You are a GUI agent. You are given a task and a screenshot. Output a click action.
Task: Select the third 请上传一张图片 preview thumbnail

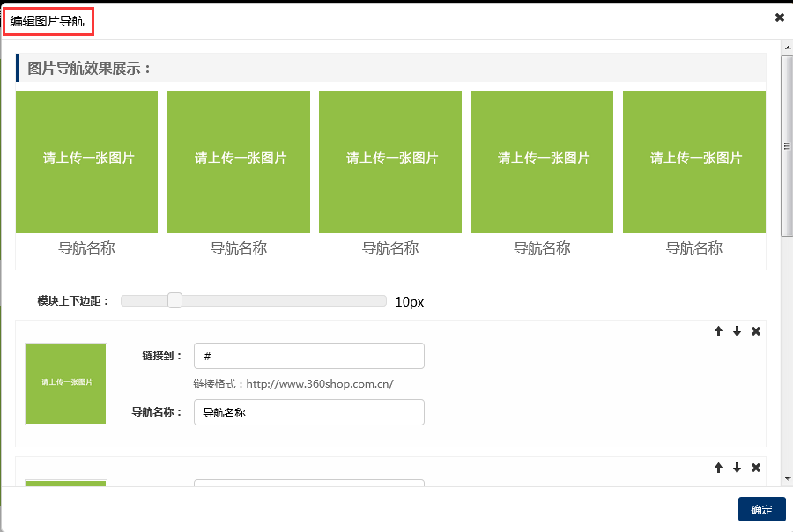389,161
